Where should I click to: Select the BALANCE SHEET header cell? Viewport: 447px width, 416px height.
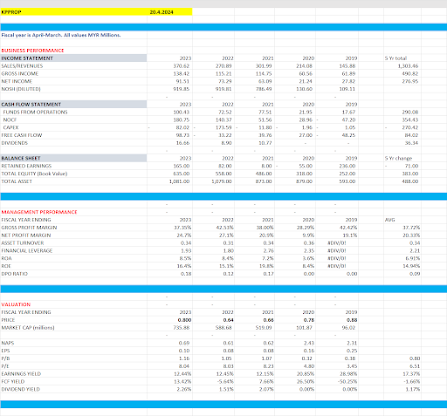click(73, 158)
